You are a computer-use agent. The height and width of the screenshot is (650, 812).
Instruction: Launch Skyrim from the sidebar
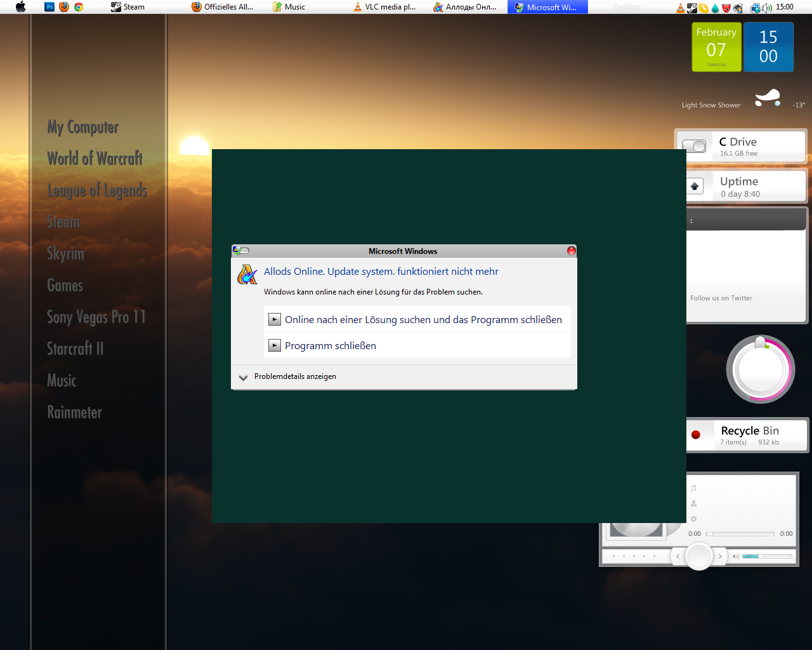(65, 254)
